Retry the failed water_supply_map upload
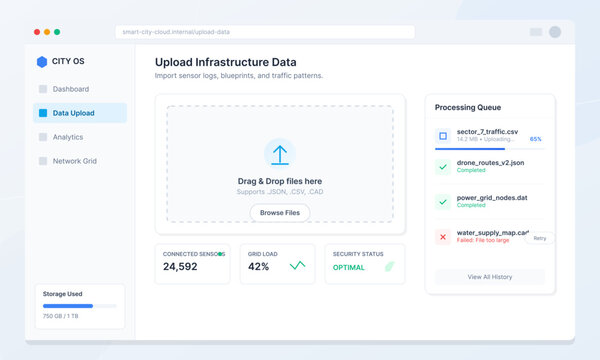 [540, 238]
